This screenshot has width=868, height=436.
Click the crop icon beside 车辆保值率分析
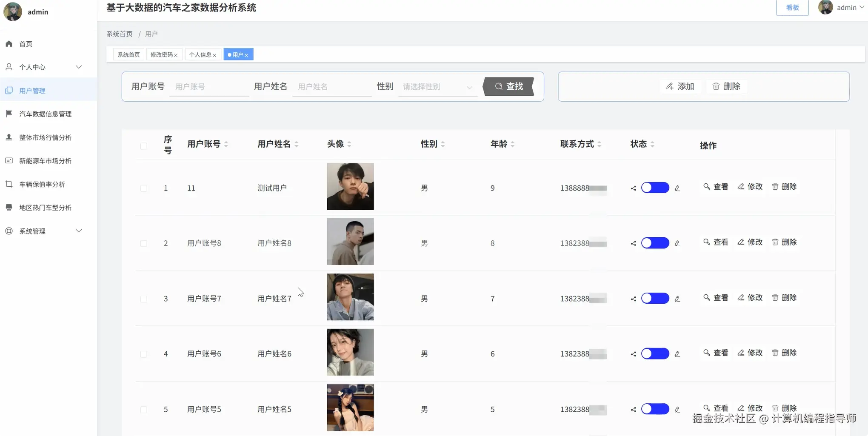click(x=9, y=184)
